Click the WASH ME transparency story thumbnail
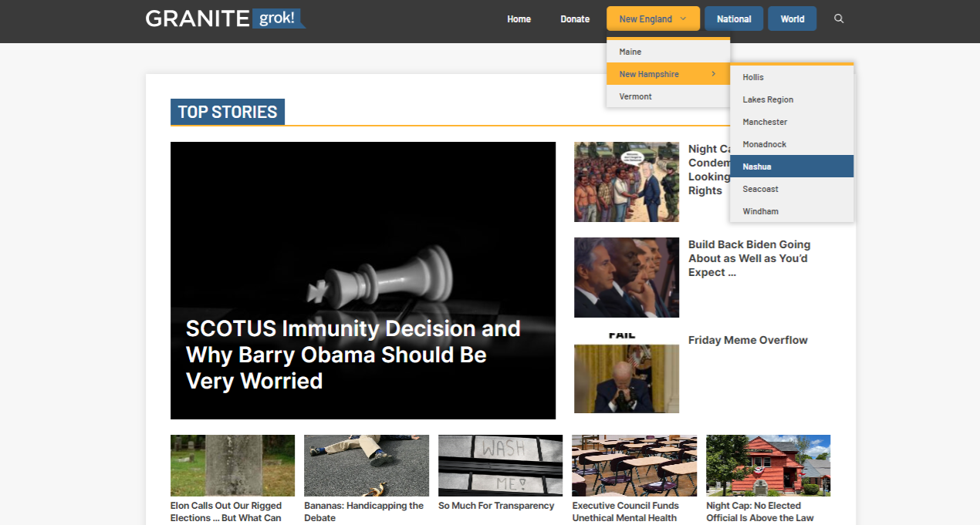 (500, 465)
